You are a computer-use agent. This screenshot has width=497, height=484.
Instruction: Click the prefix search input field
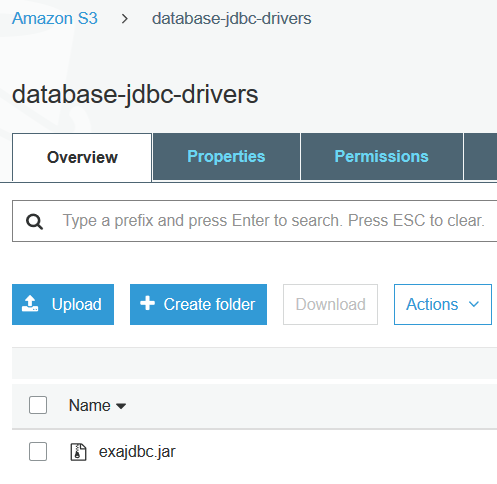click(x=255, y=221)
